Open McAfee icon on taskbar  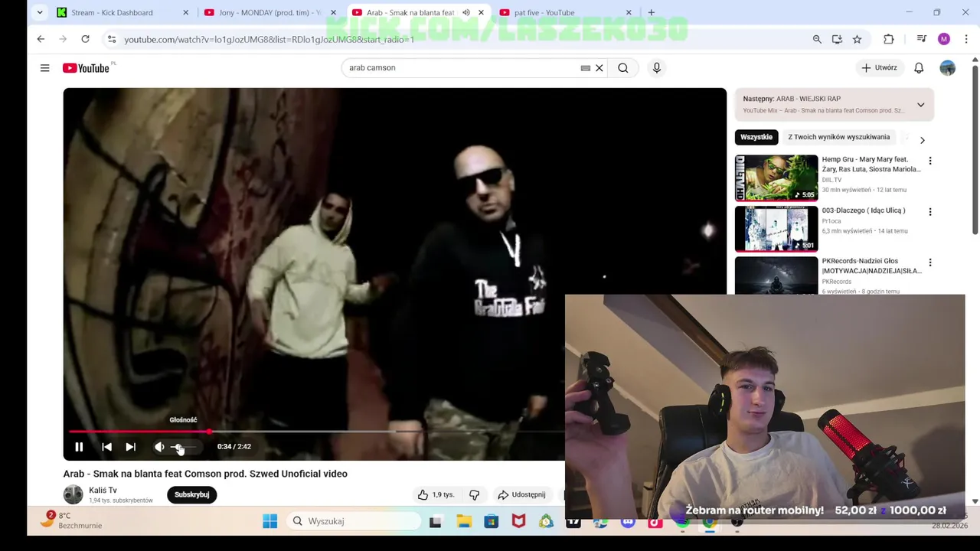[x=519, y=521]
